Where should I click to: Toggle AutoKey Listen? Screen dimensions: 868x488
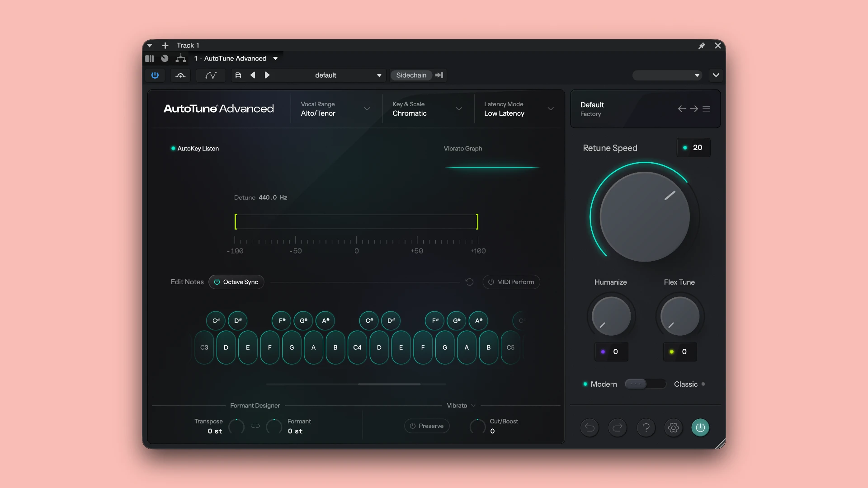(x=195, y=149)
